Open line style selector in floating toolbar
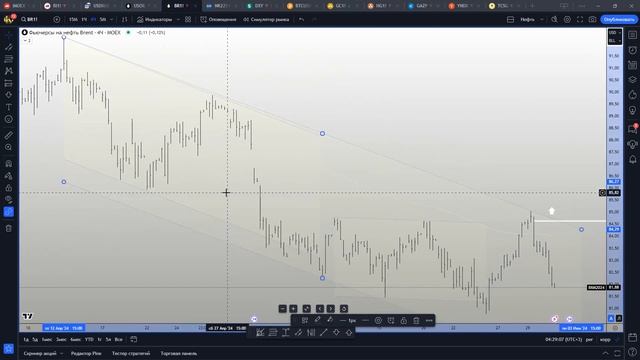640x360 pixels. [x=365, y=320]
